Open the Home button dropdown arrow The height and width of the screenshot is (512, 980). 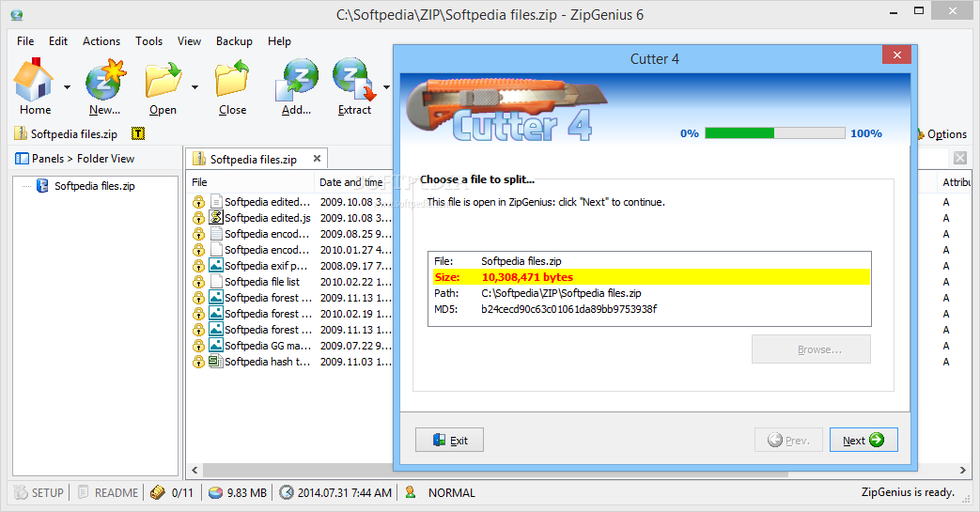[67, 87]
